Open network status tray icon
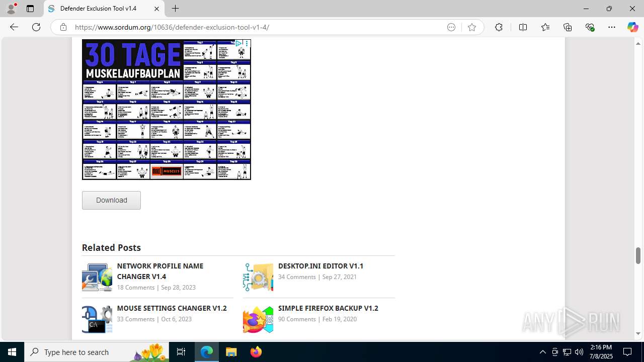This screenshot has height=362, width=644. [x=567, y=352]
